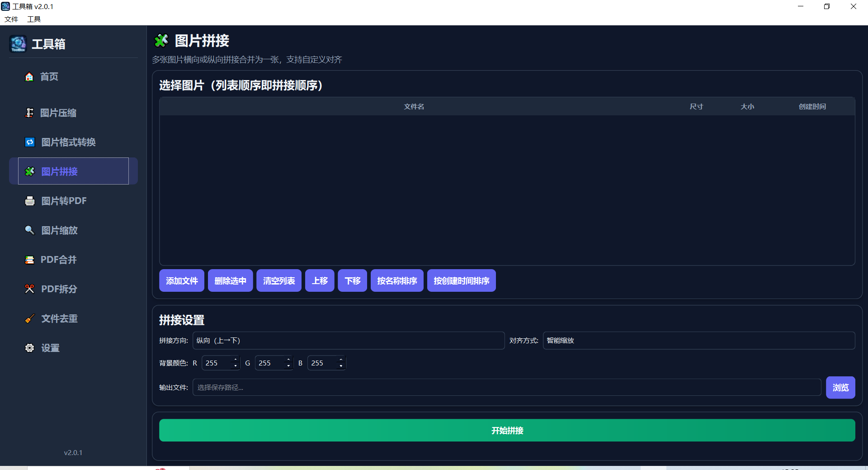This screenshot has height=470, width=868.
Task: Restore down the 工具箱 window
Action: coord(827,6)
